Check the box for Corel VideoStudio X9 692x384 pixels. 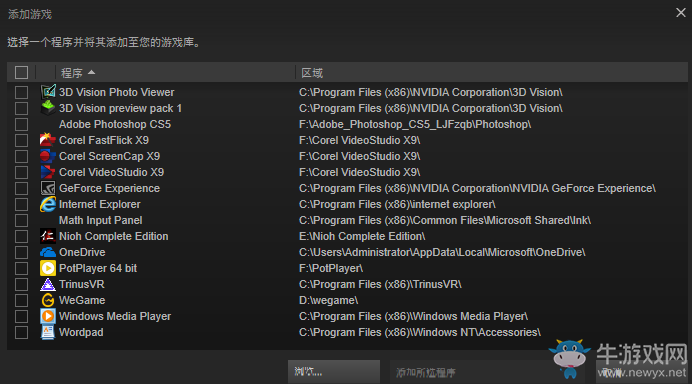tap(21, 172)
